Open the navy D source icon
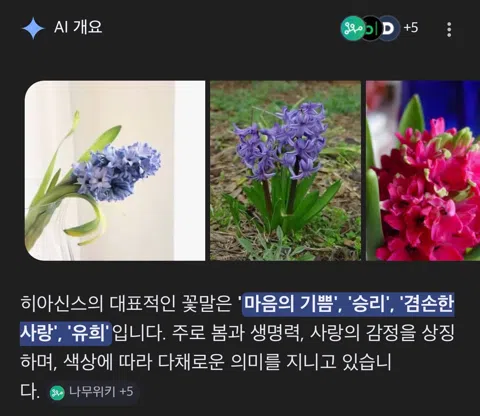Viewport: 480px width, 416px height. click(x=389, y=29)
